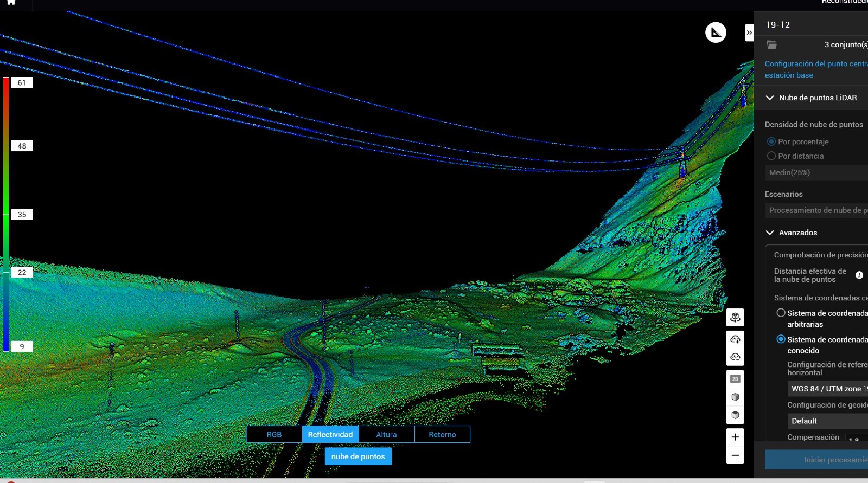Select the upper cube view icon
This screenshot has height=483, width=868.
(735, 397)
